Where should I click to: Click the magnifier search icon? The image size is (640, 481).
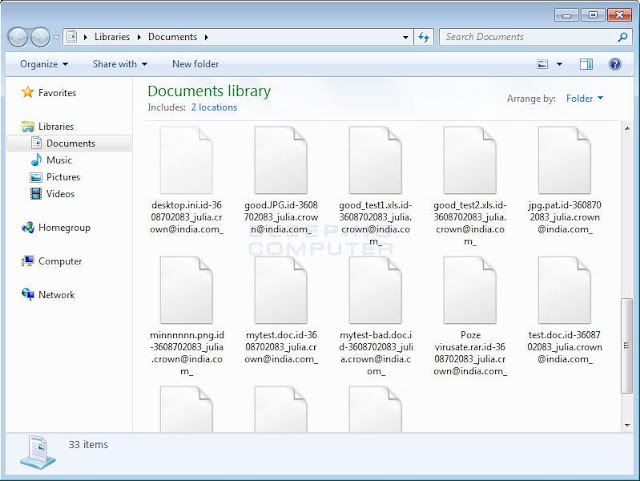622,37
